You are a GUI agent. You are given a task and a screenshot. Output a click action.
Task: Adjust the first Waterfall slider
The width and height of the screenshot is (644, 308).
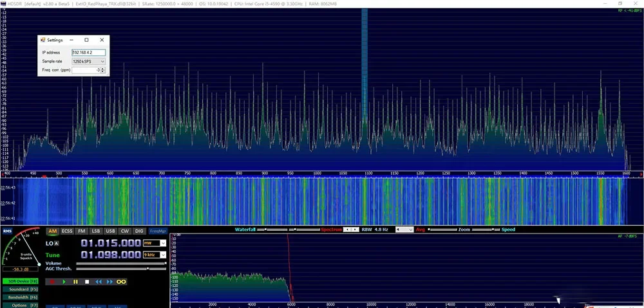(x=272, y=230)
